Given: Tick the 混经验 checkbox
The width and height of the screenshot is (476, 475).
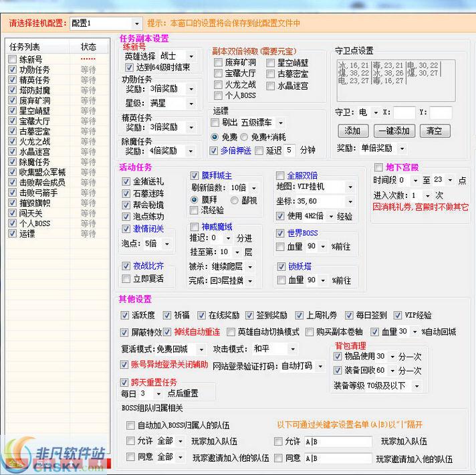Looking at the screenshot, I should [x=194, y=210].
